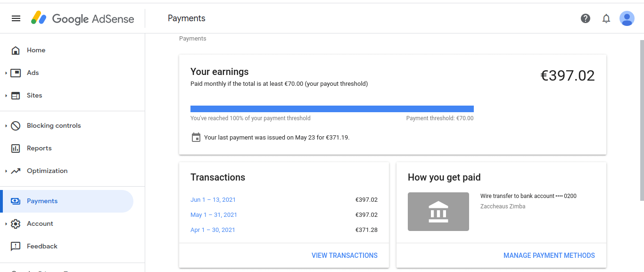Viewport: 644px width, 272px height.
Task: Click VIEW TRANSACTIONS button
Action: tap(345, 256)
